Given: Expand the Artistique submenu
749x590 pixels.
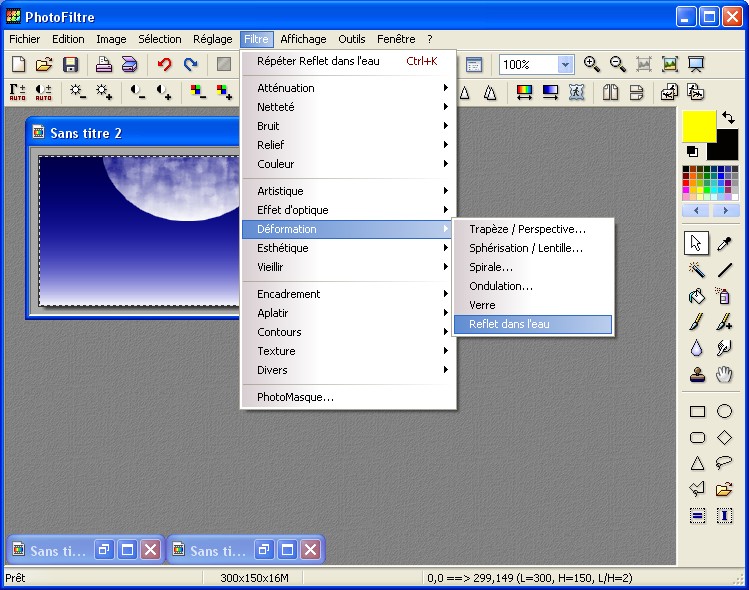Looking at the screenshot, I should (x=349, y=191).
